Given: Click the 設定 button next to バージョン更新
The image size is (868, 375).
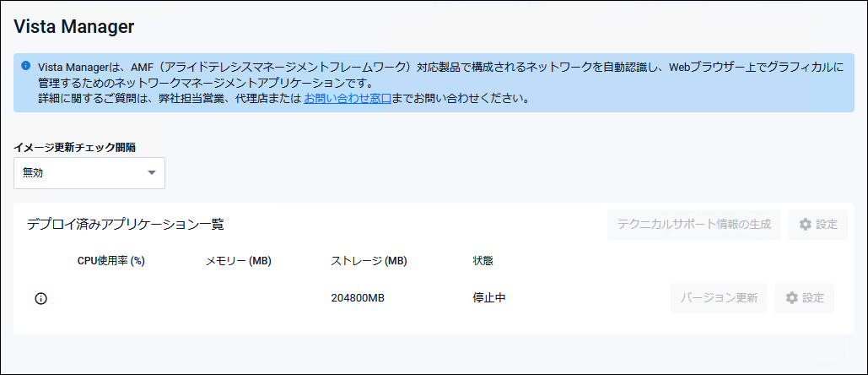Looking at the screenshot, I should click(805, 298).
